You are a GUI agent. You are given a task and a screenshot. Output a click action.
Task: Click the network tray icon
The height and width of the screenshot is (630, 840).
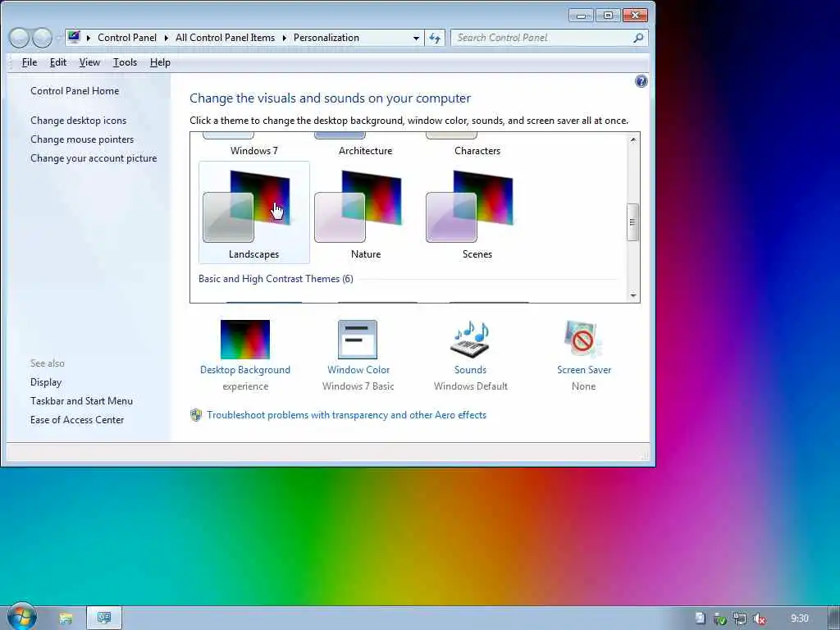point(739,619)
